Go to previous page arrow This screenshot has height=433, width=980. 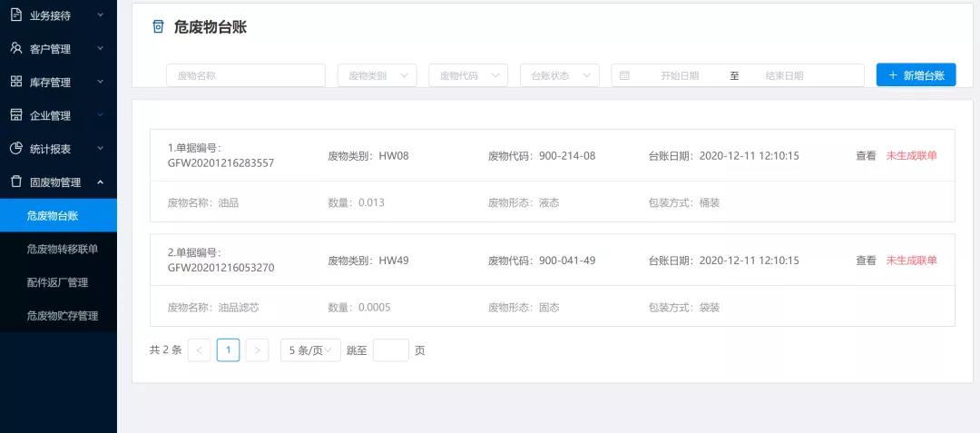click(x=199, y=350)
